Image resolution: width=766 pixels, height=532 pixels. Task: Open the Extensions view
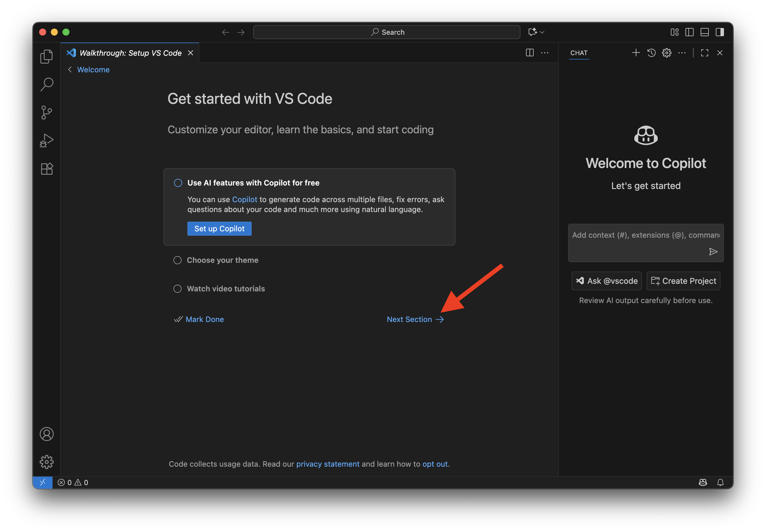pos(47,168)
